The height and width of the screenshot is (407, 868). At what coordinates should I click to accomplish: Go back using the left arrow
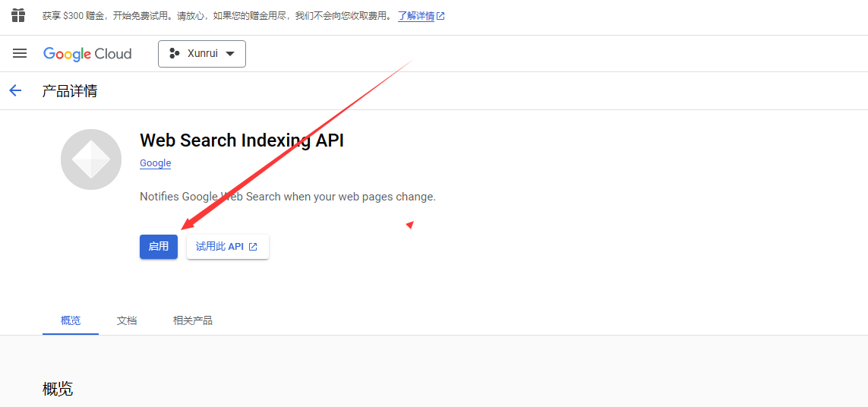coord(15,91)
